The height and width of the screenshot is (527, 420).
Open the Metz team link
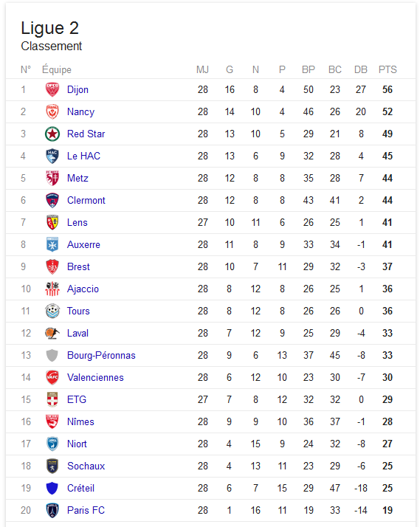coord(78,178)
